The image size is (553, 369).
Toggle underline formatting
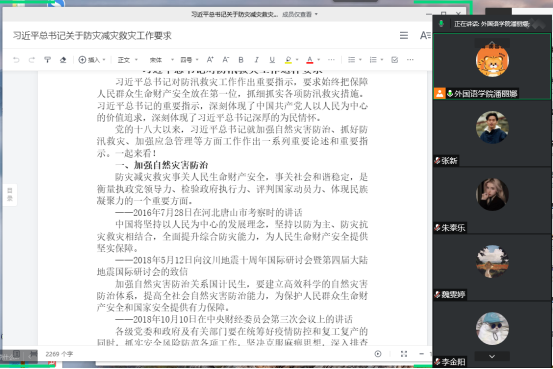coord(272,60)
